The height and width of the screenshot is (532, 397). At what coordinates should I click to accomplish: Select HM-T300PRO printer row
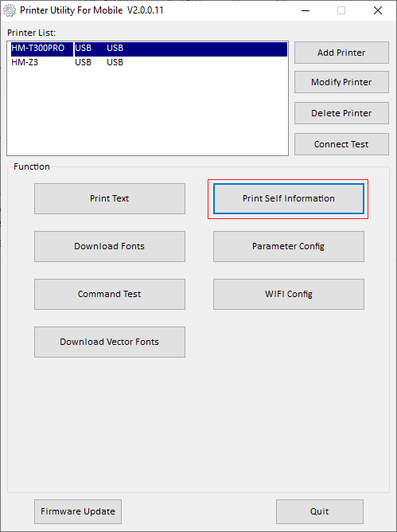149,48
